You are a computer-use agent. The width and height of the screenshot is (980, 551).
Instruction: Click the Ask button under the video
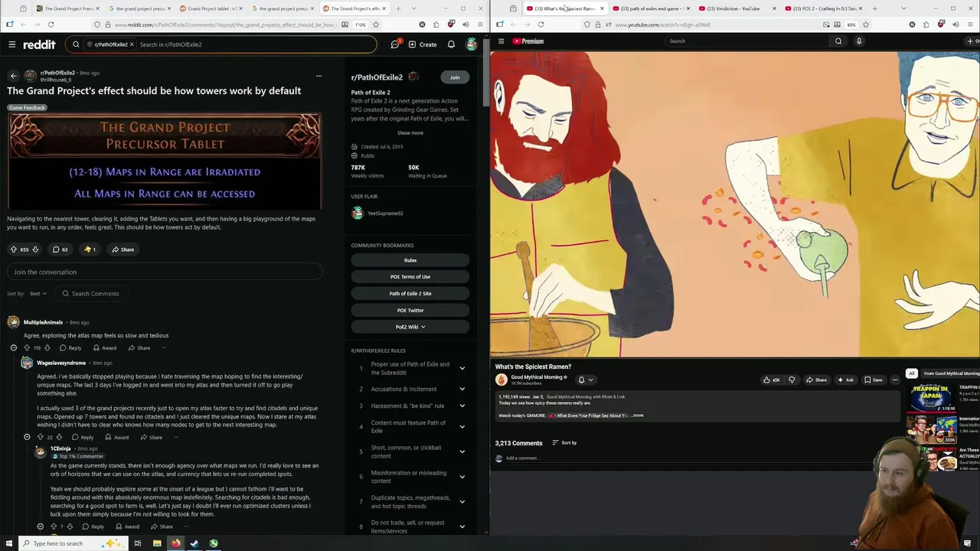(x=846, y=380)
